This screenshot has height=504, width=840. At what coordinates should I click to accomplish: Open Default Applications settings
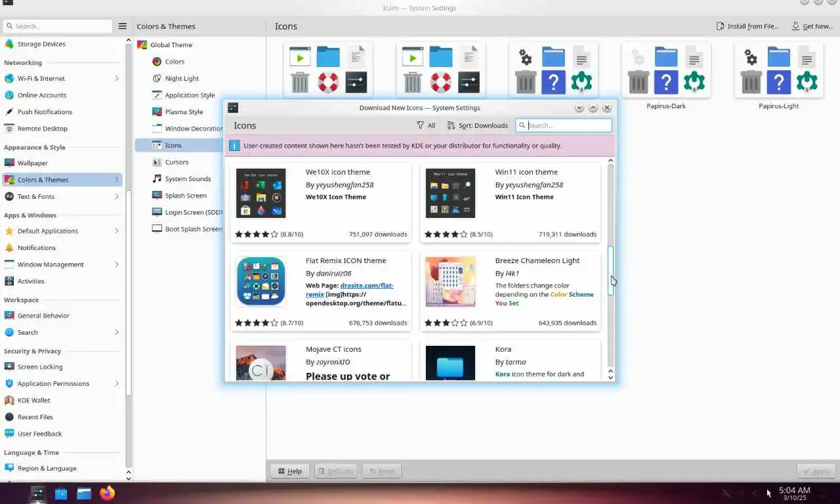pos(63,231)
